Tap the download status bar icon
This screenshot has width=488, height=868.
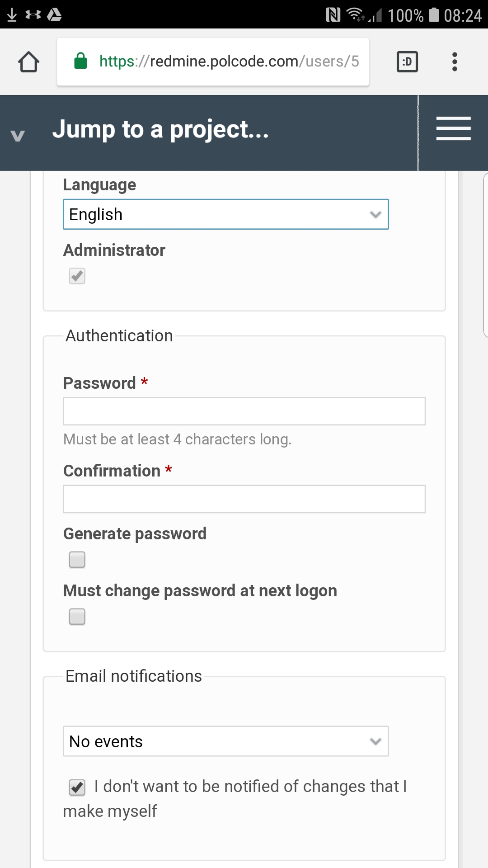click(x=12, y=15)
